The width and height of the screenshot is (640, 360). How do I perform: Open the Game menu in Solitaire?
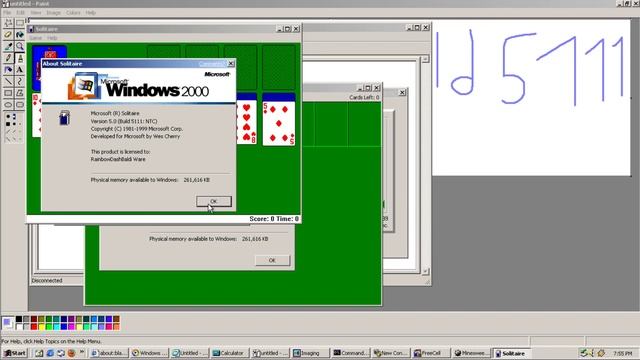pyautogui.click(x=36, y=38)
